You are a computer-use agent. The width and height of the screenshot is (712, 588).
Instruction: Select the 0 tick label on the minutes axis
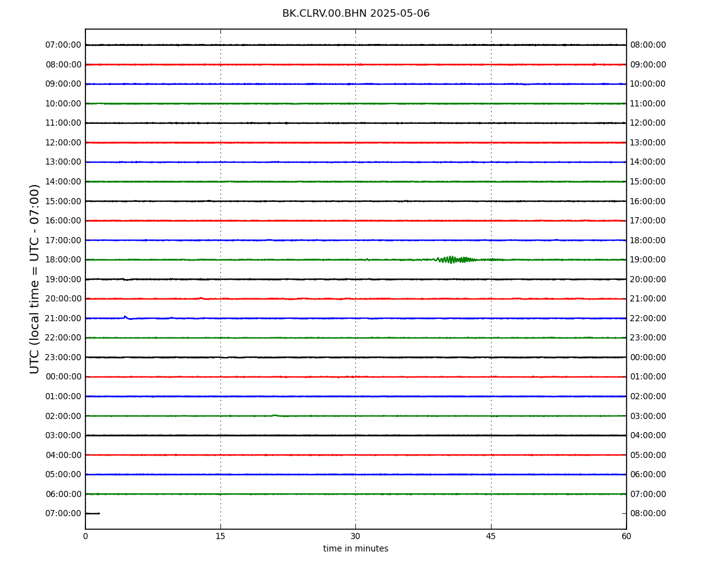tap(85, 536)
